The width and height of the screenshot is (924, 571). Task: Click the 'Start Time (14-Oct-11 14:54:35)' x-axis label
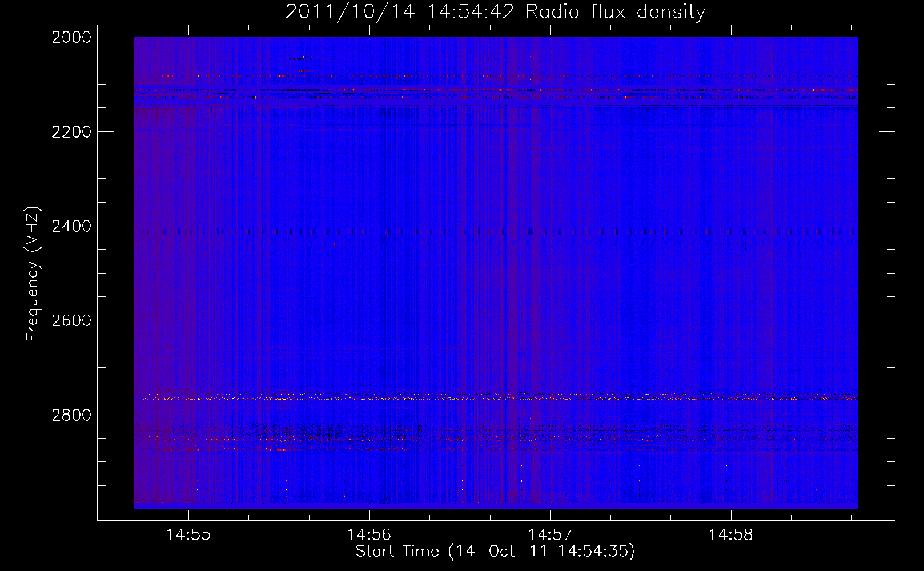coord(495,552)
